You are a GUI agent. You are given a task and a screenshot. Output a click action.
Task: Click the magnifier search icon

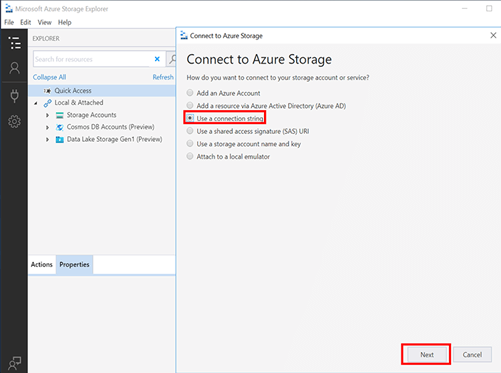[172, 59]
